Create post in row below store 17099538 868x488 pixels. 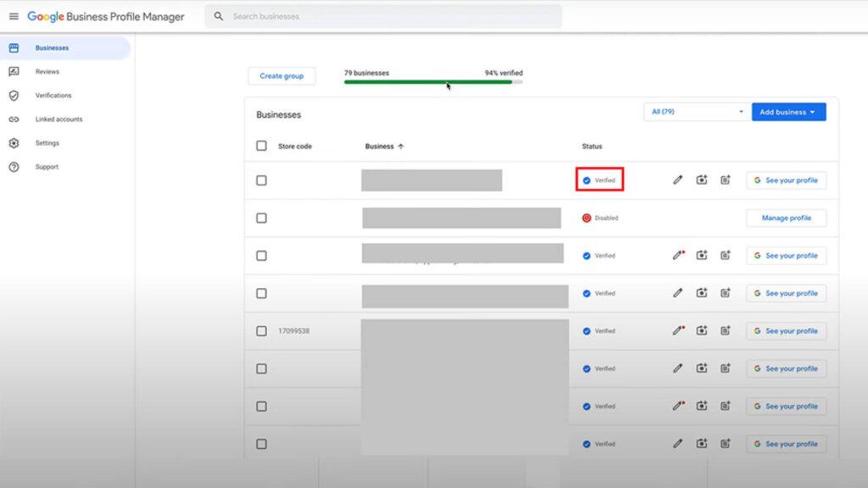point(726,368)
